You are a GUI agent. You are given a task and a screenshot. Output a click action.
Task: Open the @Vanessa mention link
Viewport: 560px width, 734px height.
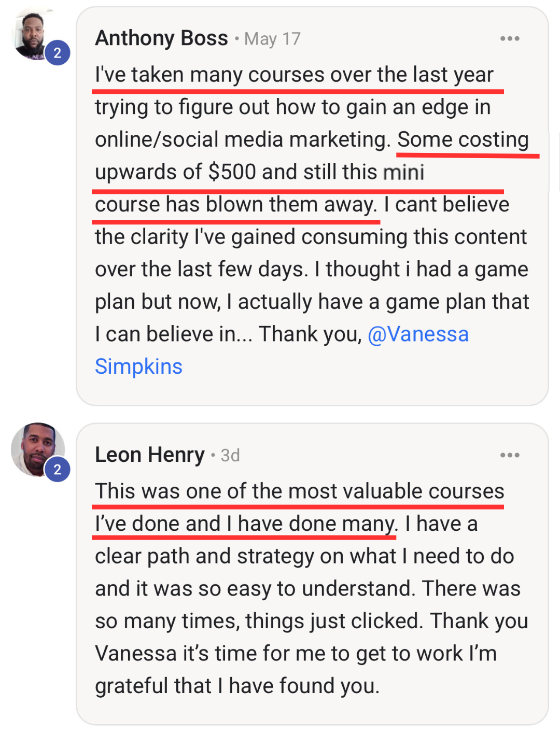pos(418,334)
